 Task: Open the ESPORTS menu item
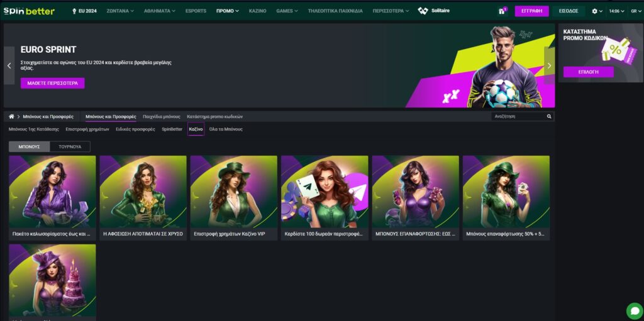pos(196,11)
